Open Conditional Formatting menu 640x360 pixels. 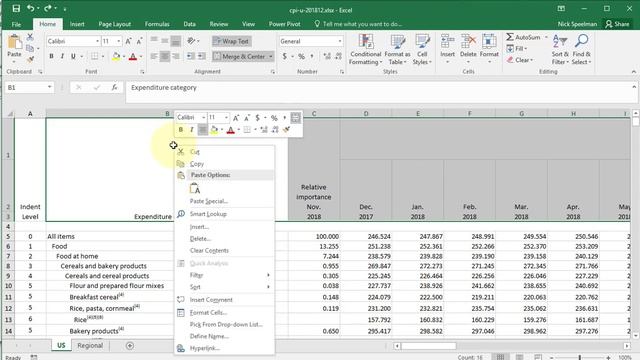pyautogui.click(x=365, y=49)
